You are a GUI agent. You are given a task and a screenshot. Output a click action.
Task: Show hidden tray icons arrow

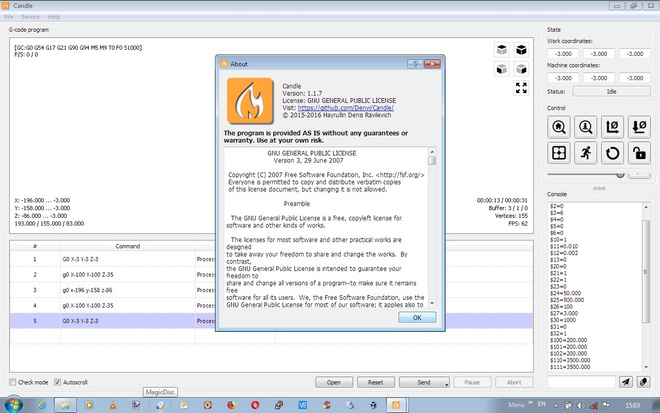(556, 406)
